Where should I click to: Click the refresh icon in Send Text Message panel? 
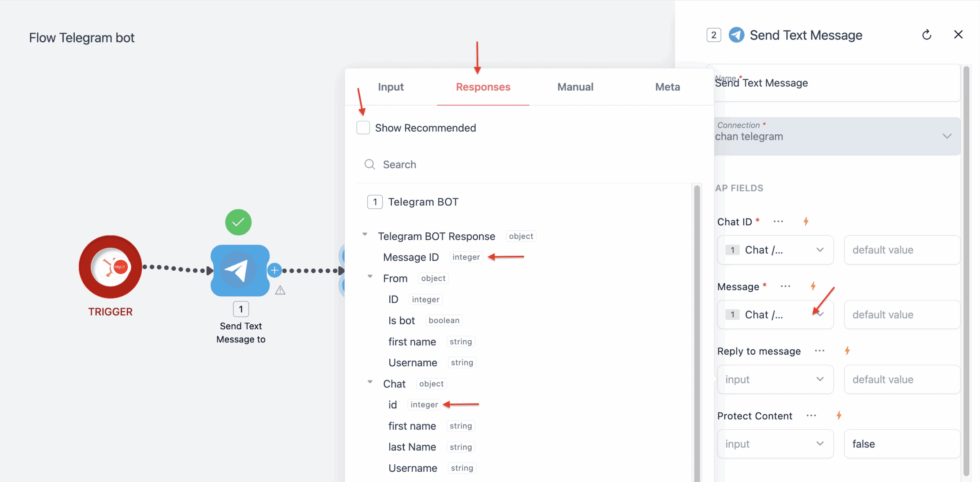coord(926,35)
